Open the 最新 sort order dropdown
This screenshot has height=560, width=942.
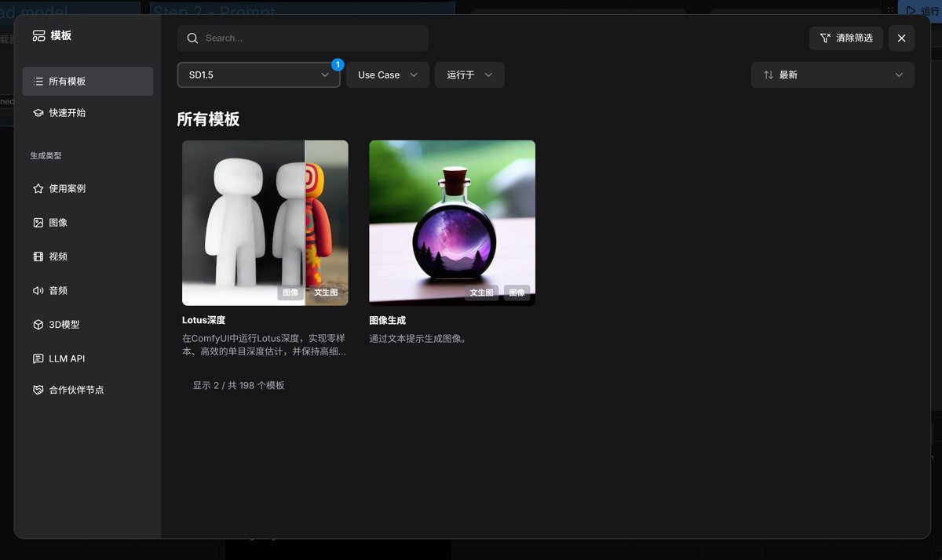832,75
